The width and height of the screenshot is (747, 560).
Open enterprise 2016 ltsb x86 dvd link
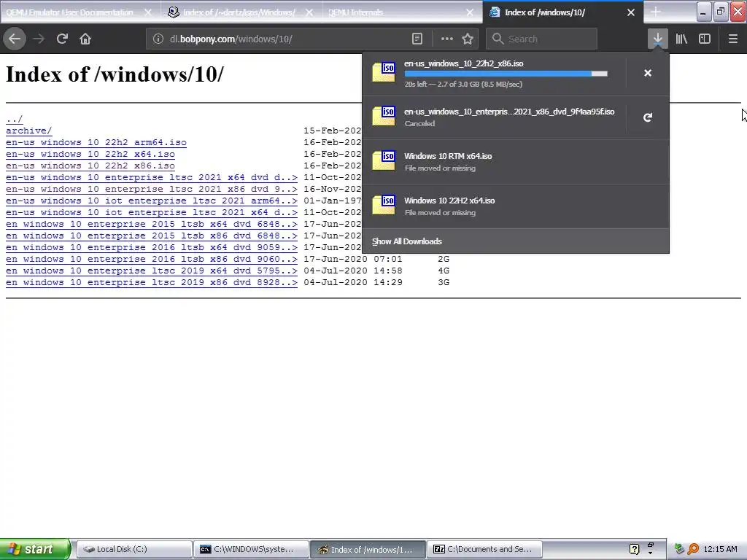coord(152,259)
